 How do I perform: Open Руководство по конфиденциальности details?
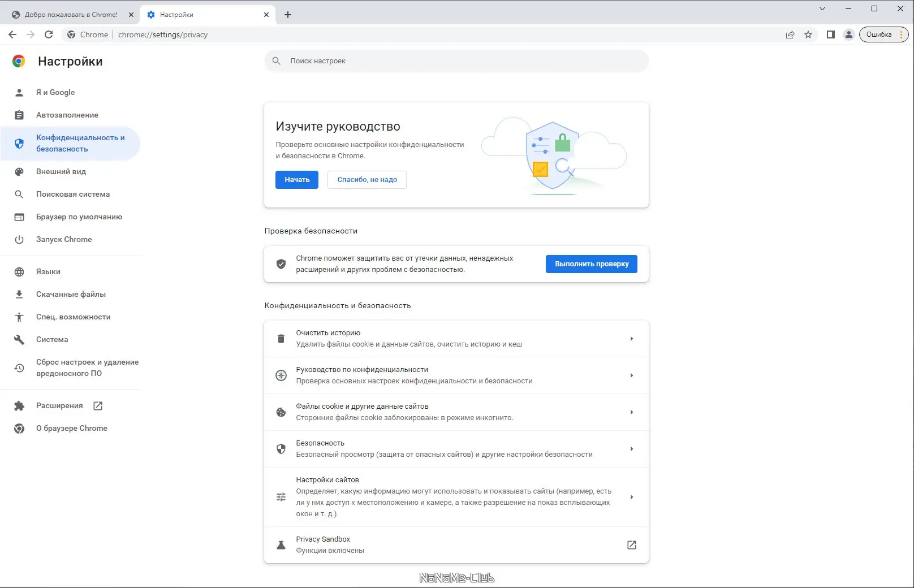coord(632,375)
